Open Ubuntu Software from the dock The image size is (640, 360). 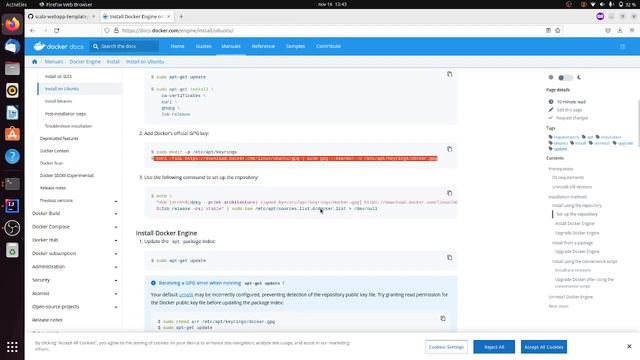(x=12, y=134)
